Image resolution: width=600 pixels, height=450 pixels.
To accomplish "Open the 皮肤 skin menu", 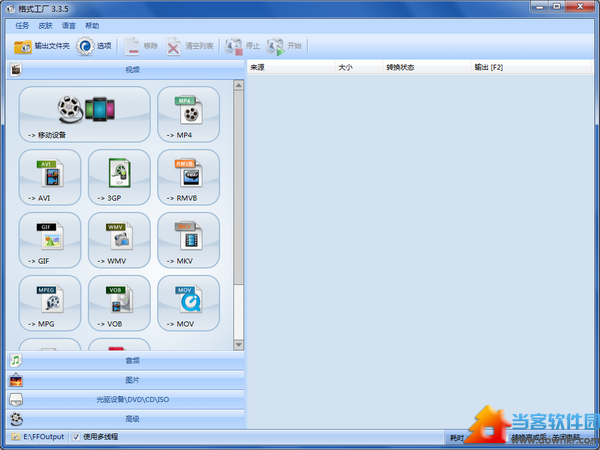I will pyautogui.click(x=45, y=26).
